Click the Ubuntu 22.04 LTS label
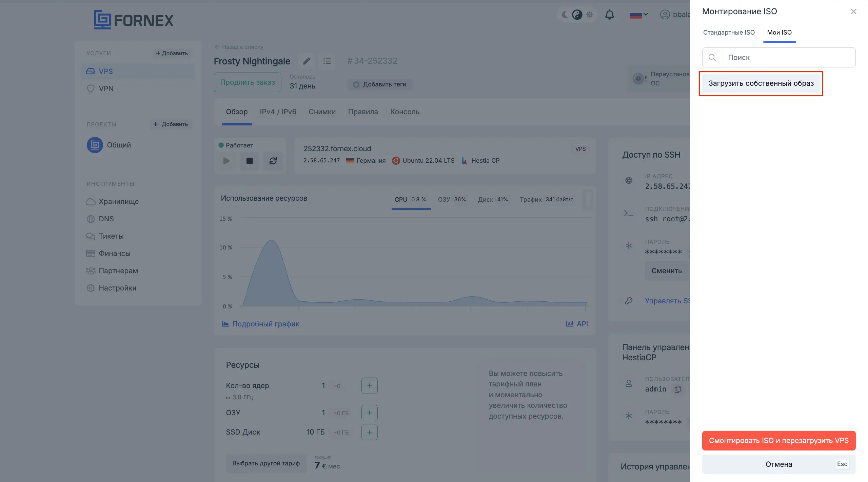The width and height of the screenshot is (868, 482). coord(423,161)
